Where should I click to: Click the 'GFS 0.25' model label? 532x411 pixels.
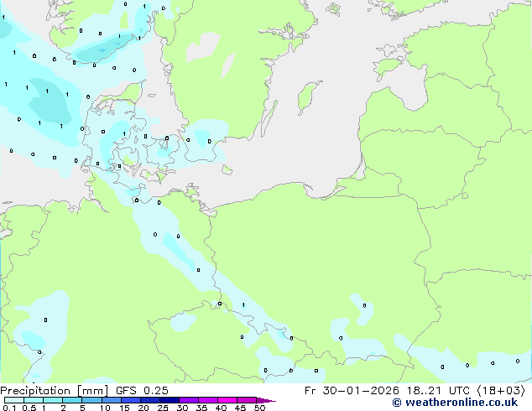(142, 391)
